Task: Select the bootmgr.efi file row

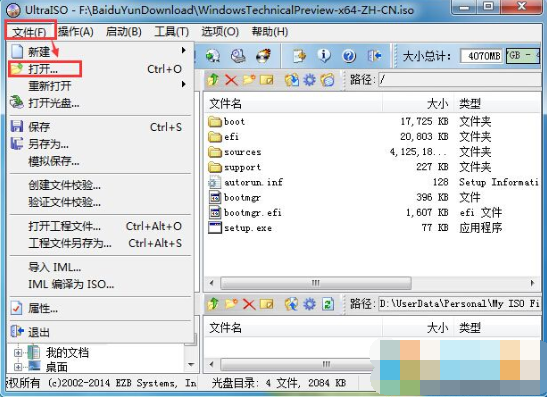Action: tap(372, 212)
